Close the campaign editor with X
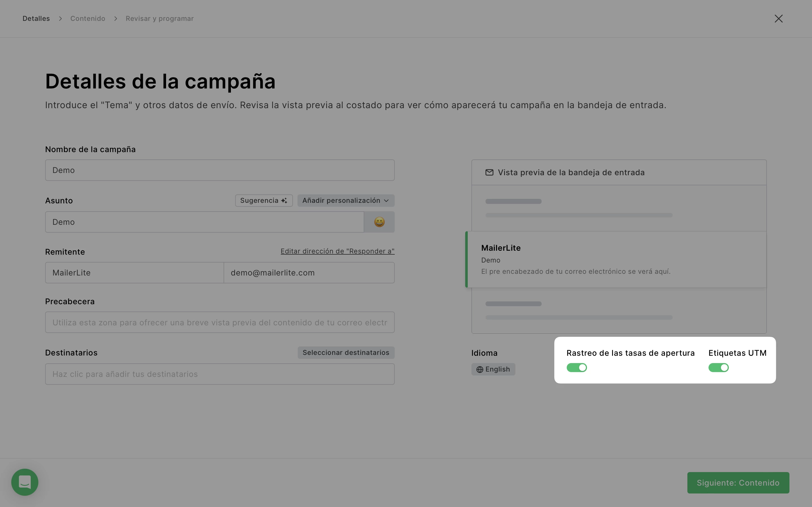Viewport: 812px width, 507px height. [778, 19]
